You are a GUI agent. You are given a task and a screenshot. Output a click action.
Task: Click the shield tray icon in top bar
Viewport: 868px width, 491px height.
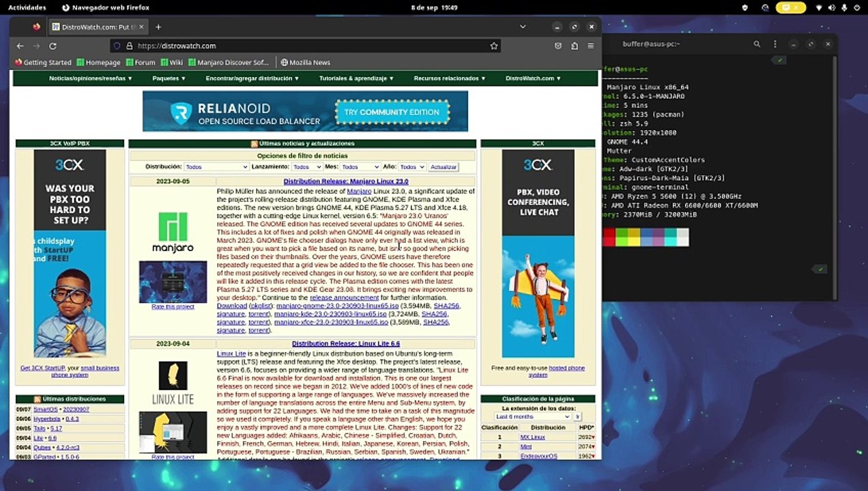(746, 8)
